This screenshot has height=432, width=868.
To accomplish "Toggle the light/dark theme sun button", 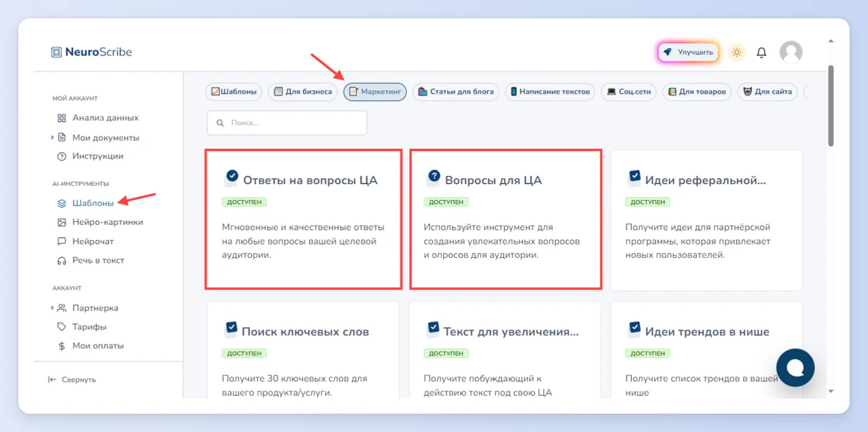I will pyautogui.click(x=737, y=53).
